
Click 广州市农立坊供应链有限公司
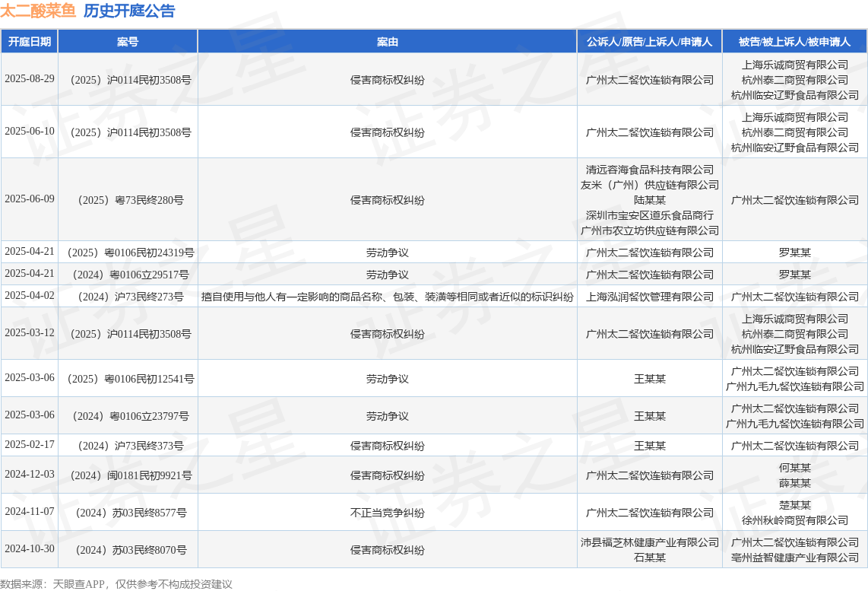pyautogui.click(x=650, y=230)
